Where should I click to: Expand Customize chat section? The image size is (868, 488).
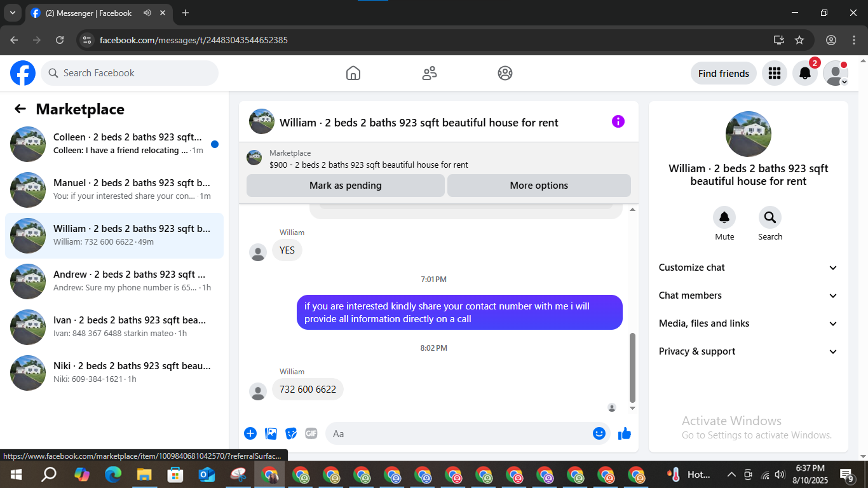coord(749,268)
